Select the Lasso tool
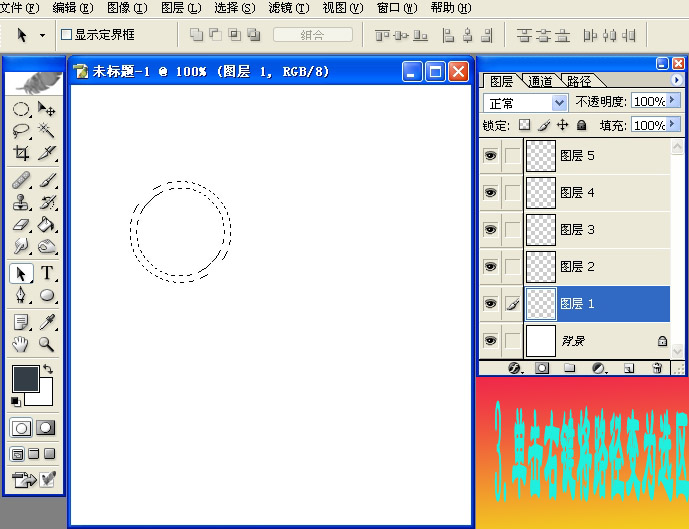Screen dimensions: 689x529 point(21,131)
